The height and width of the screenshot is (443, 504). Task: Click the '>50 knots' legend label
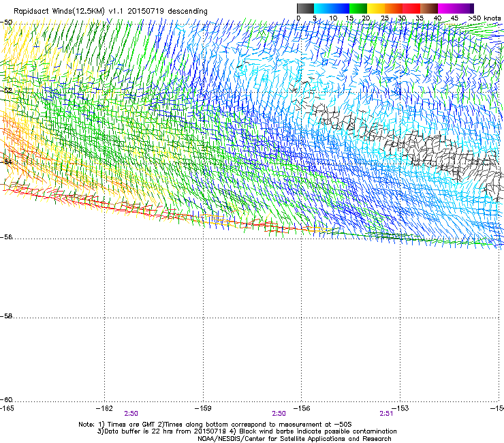[x=484, y=18]
